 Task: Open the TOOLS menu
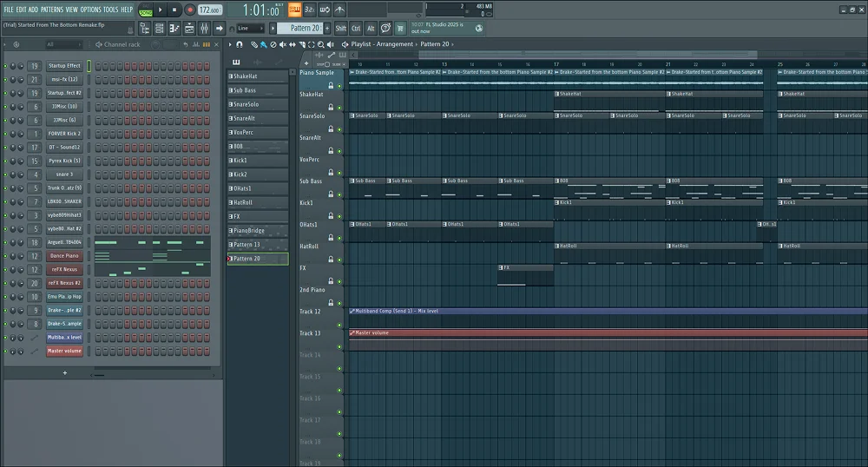point(111,10)
